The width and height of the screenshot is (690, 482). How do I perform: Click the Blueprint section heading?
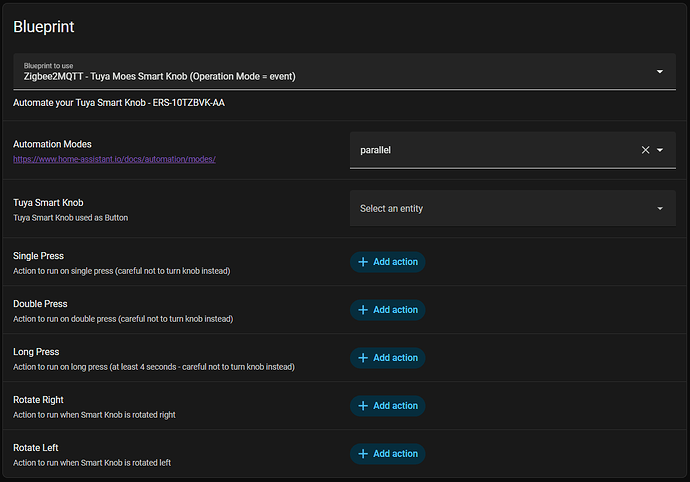click(x=43, y=26)
